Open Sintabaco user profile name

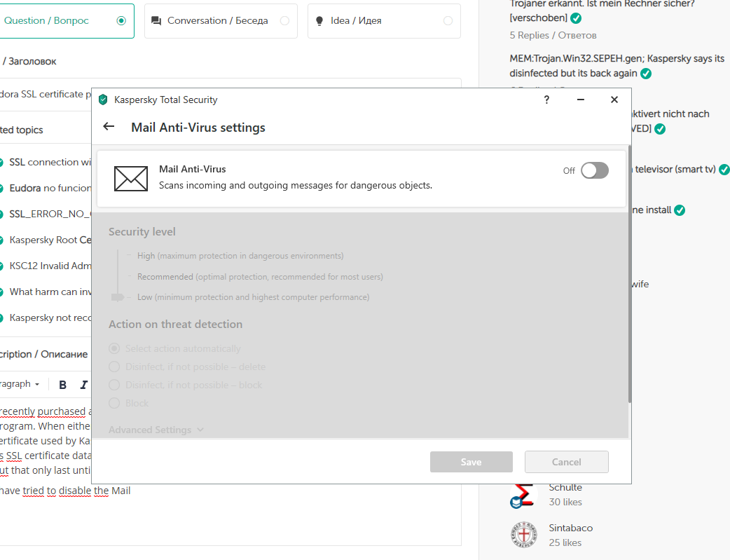pos(571,528)
